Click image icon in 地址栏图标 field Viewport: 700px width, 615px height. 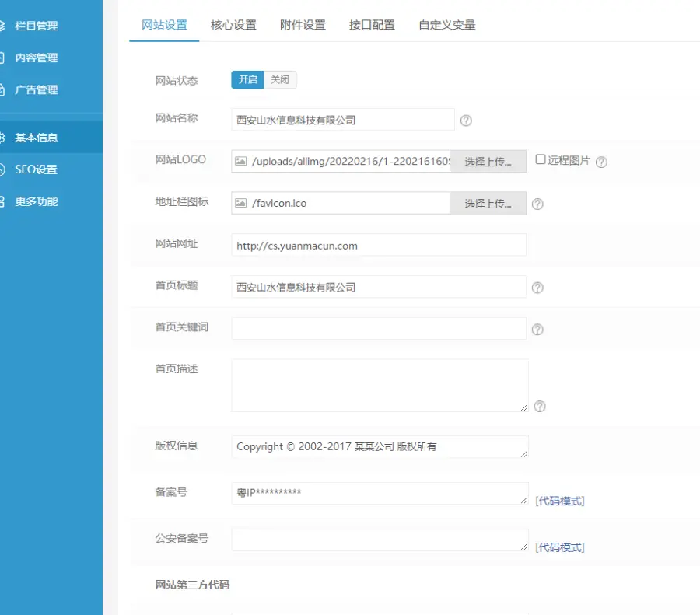(241, 204)
